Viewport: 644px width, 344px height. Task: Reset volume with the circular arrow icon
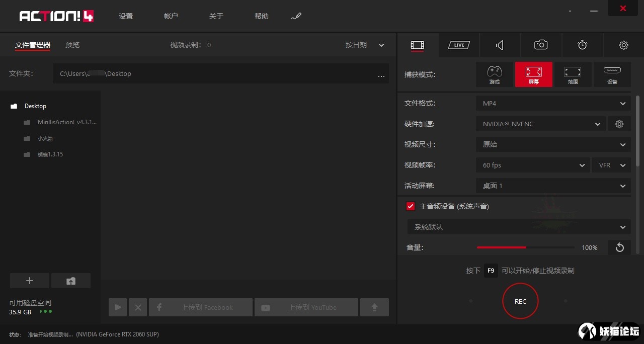[619, 247]
